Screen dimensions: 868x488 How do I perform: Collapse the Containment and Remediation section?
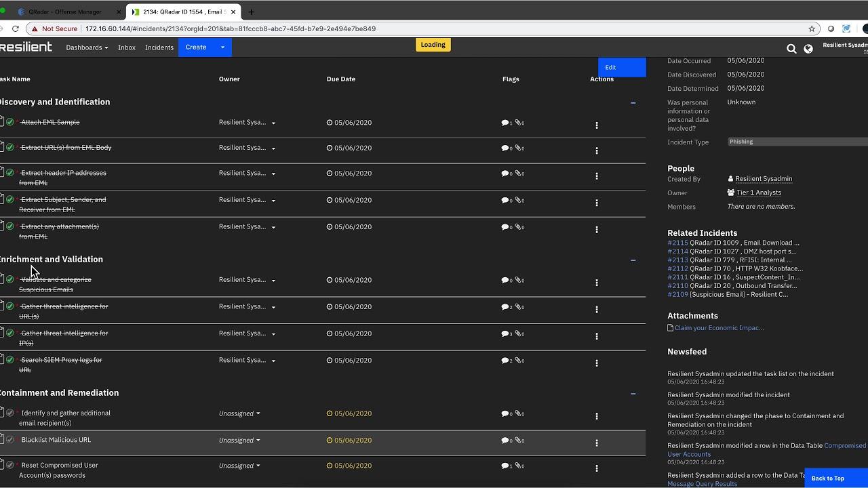click(x=633, y=394)
